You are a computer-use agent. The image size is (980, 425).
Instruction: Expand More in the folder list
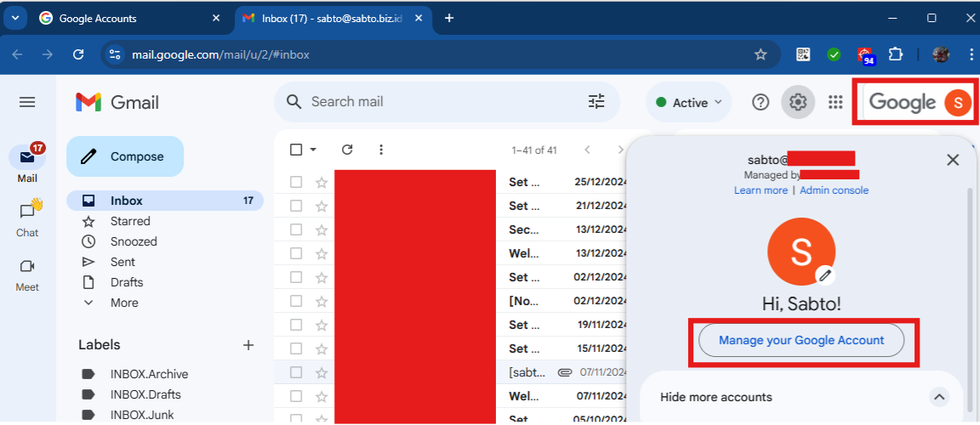124,303
